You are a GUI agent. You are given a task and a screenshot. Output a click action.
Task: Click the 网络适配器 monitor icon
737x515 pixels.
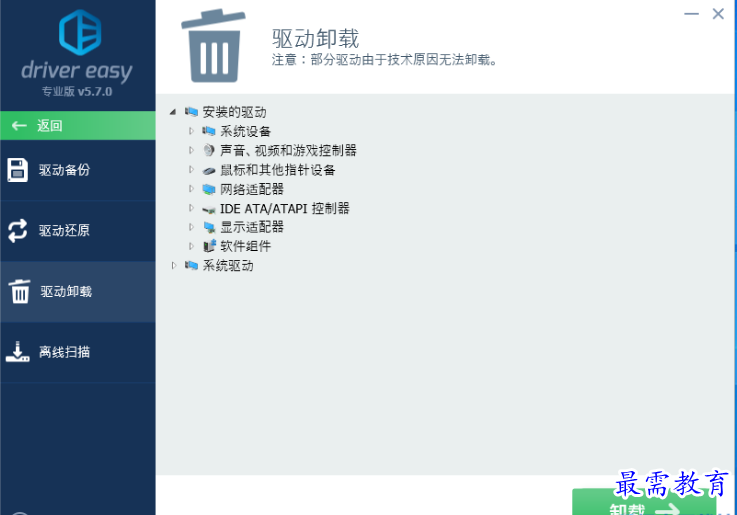point(209,189)
